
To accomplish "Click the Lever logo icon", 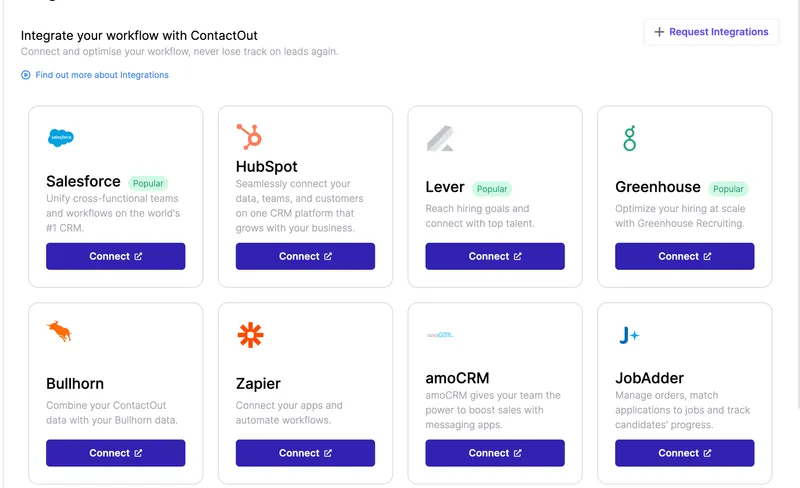I will point(441,139).
